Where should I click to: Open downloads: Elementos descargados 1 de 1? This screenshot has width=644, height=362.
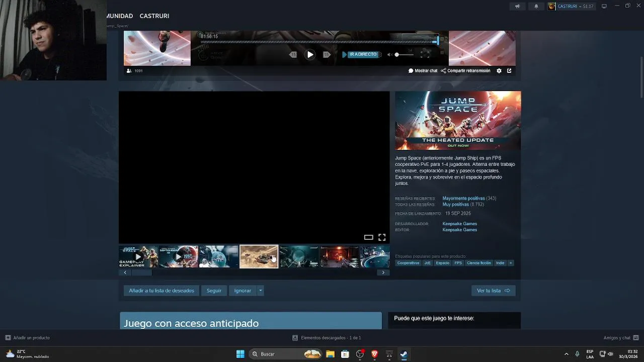pos(327,338)
